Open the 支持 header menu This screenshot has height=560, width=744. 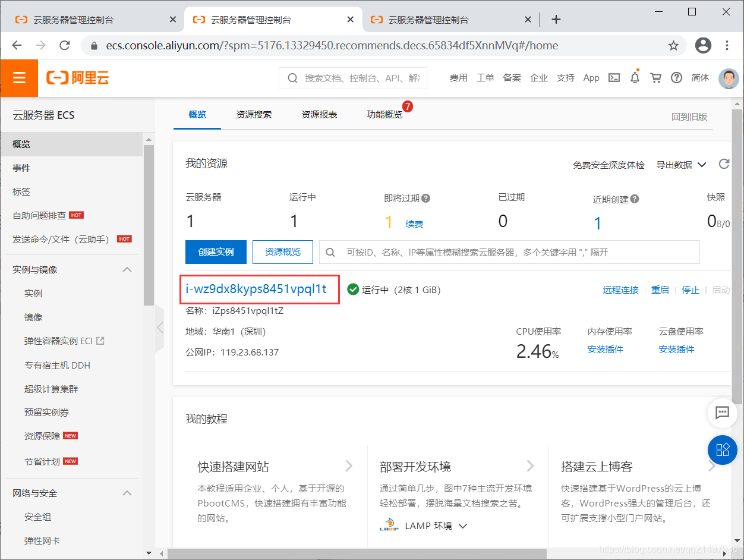(x=565, y=78)
